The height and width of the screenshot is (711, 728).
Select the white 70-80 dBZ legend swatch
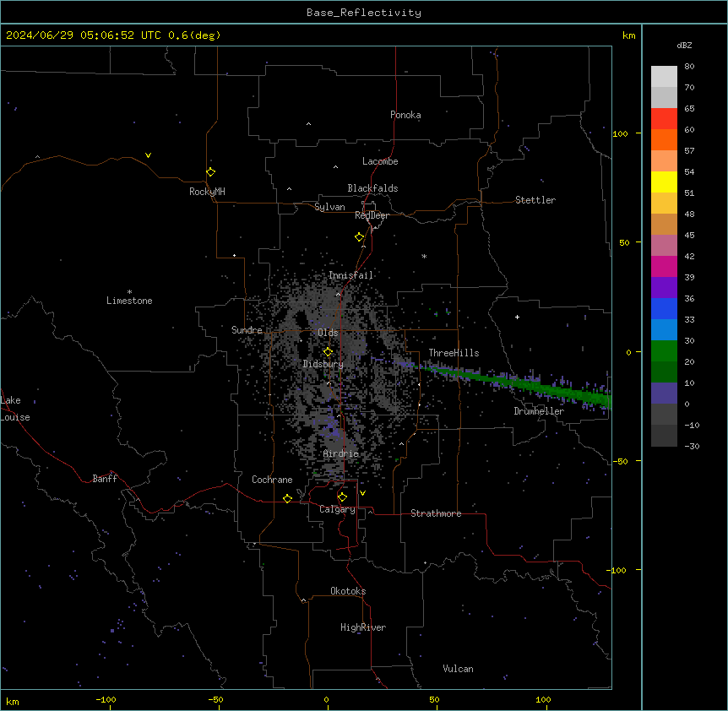pos(664,77)
